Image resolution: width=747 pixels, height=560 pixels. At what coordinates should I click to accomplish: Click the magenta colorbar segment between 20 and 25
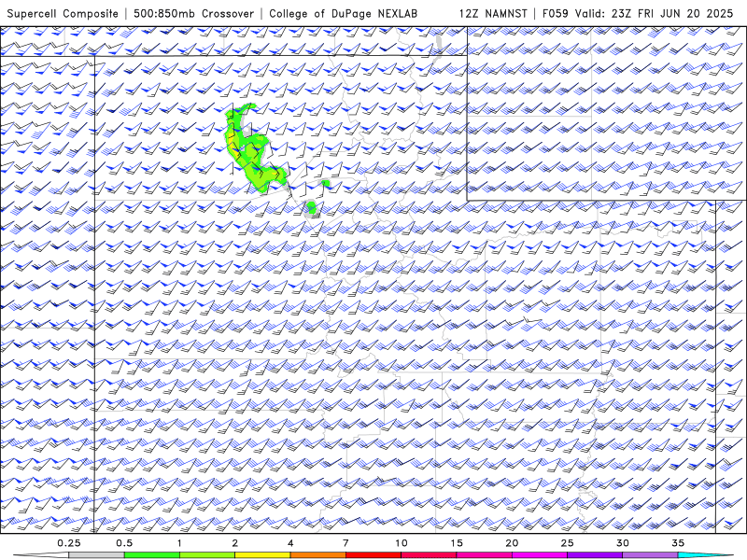540,555
